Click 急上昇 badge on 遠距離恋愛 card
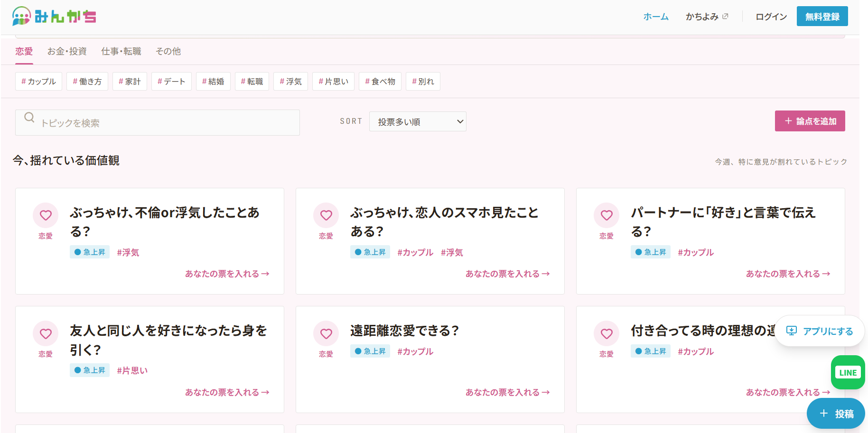868x433 pixels. pos(370,351)
